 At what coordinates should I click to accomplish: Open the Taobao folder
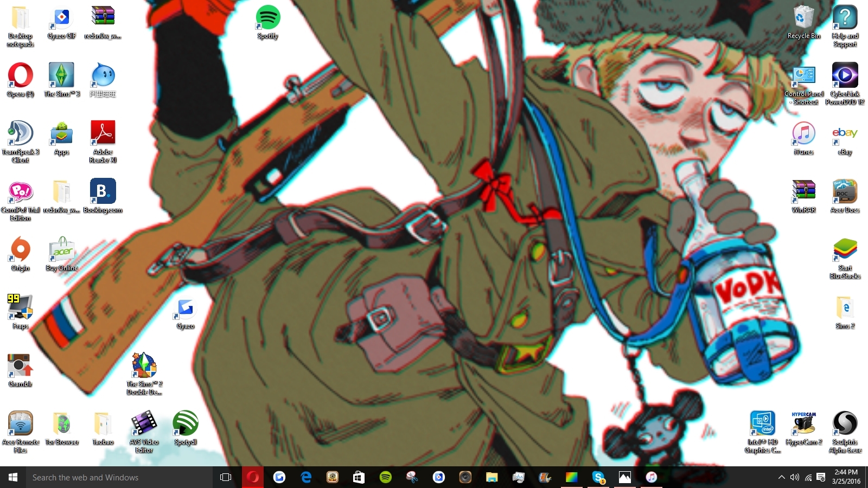coord(103,428)
